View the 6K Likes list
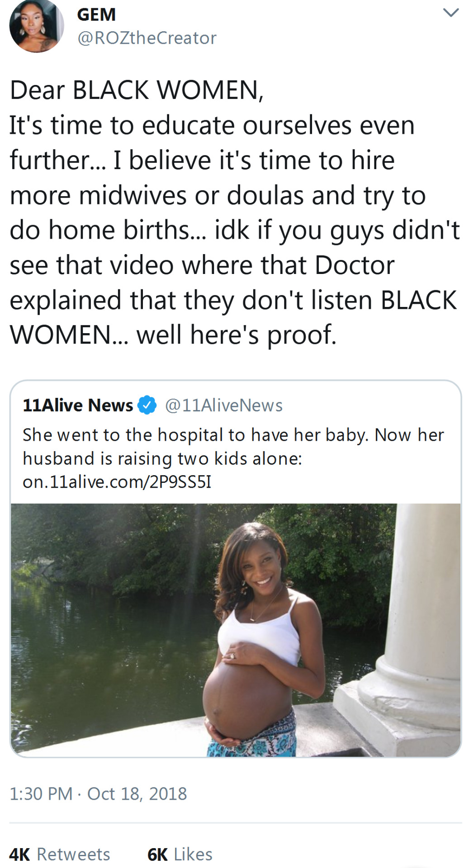 click(180, 854)
